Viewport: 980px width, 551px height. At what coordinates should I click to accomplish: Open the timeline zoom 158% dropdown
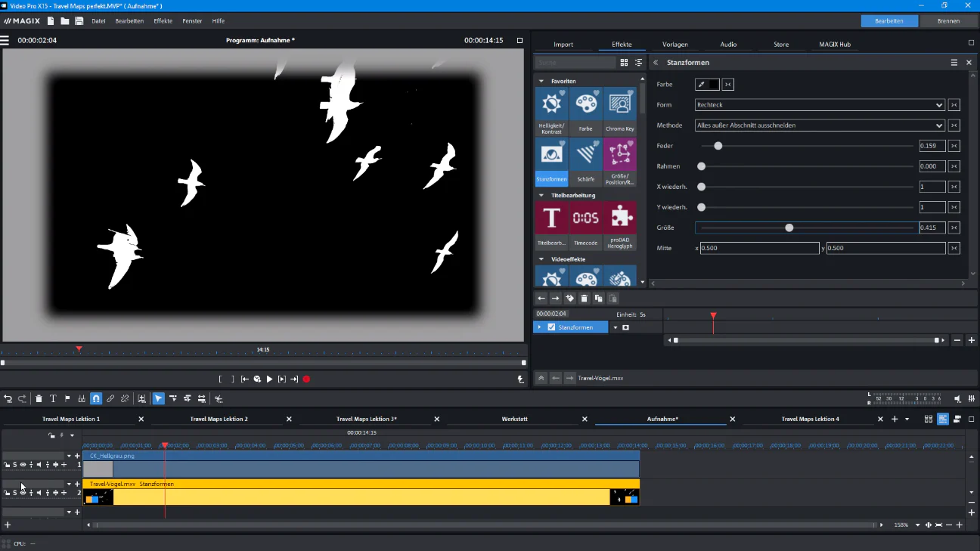[x=918, y=525]
